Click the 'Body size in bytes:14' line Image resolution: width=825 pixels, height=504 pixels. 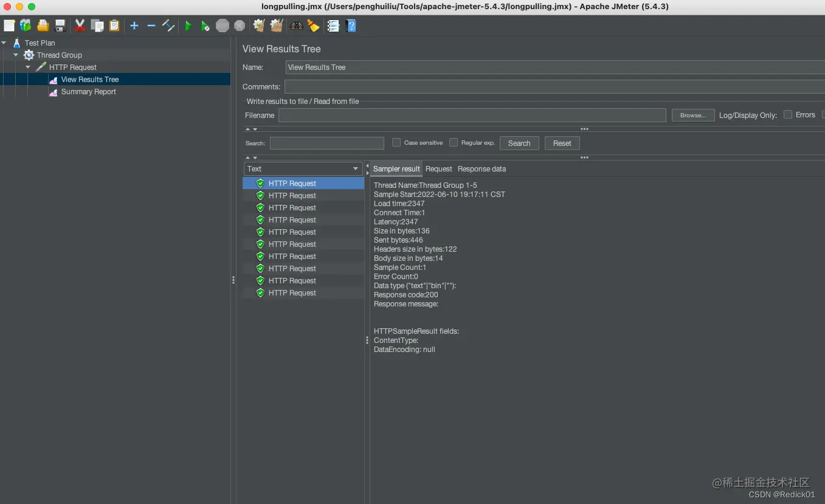(409, 258)
